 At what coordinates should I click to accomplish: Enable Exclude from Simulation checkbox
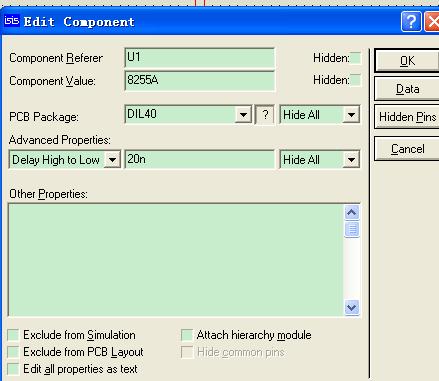coord(13,335)
